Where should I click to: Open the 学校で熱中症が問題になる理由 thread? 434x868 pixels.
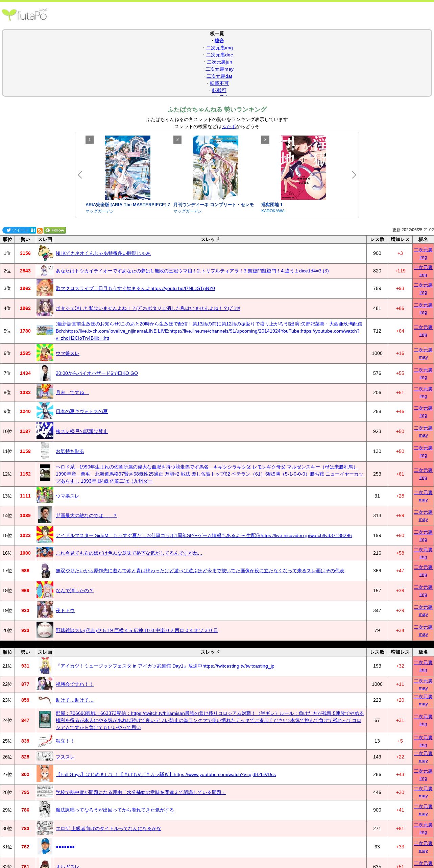141,792
